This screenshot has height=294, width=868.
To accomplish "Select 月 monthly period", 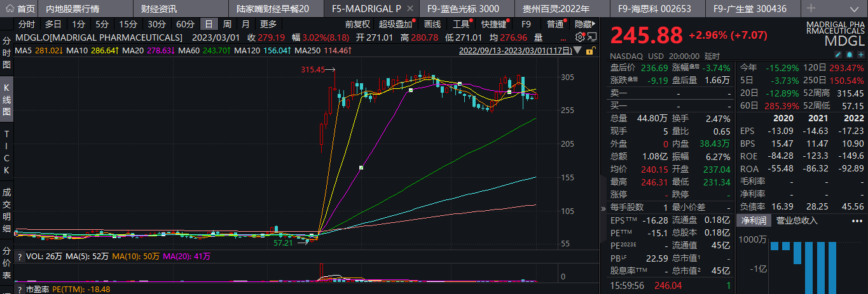I will pos(245,24).
